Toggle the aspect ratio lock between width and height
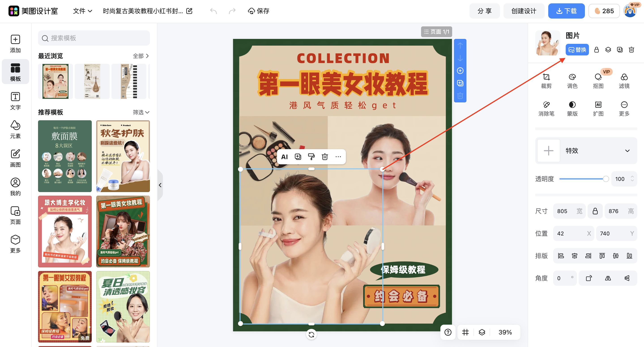 [x=595, y=211]
